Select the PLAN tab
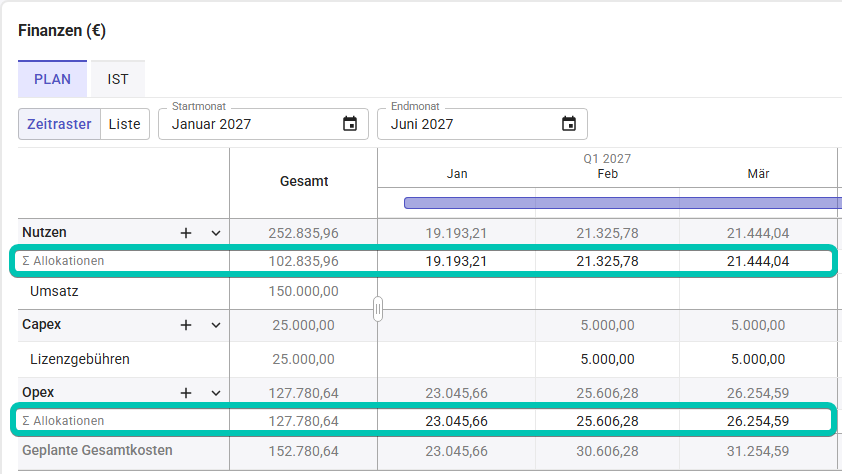 tap(52, 79)
